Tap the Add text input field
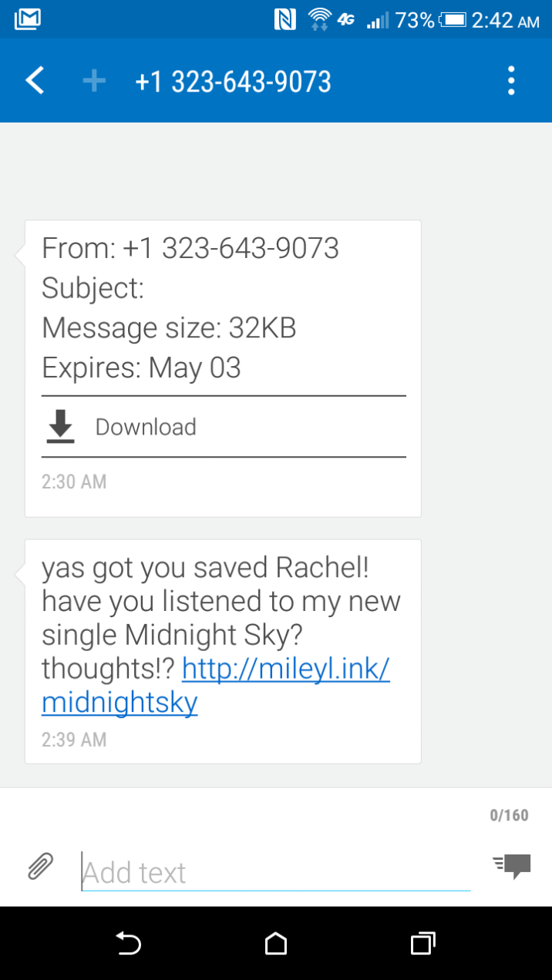Screen dimensions: 552x980 (x=270, y=871)
